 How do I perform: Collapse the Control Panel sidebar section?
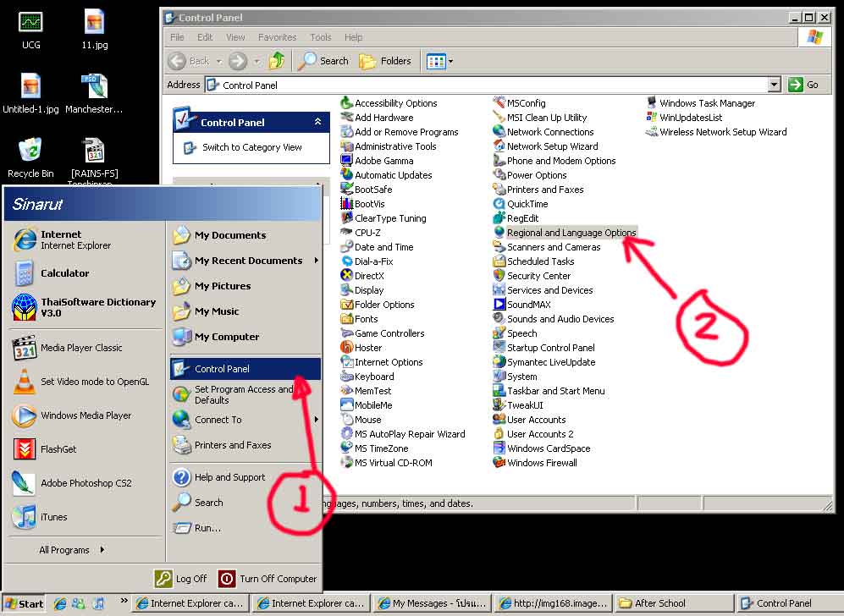point(318,122)
